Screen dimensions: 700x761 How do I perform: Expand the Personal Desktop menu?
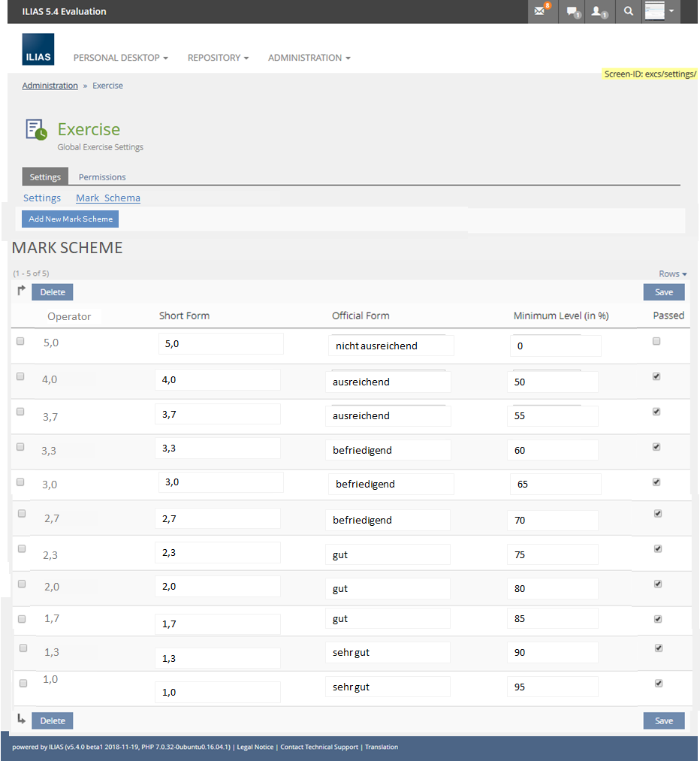(120, 58)
